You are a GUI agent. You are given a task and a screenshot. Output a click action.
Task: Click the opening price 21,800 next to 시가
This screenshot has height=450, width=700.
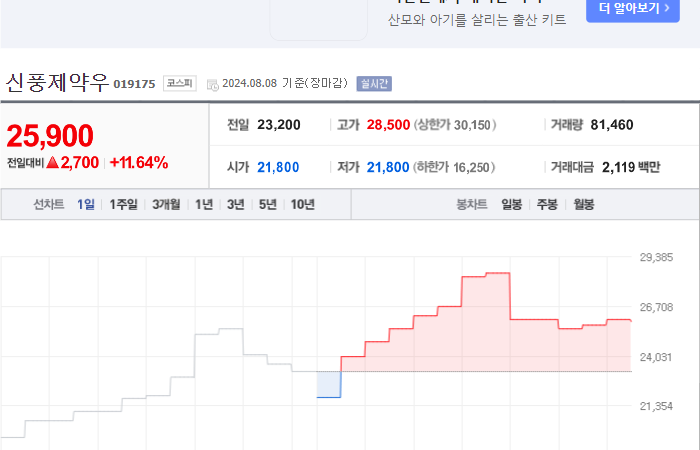click(x=278, y=167)
